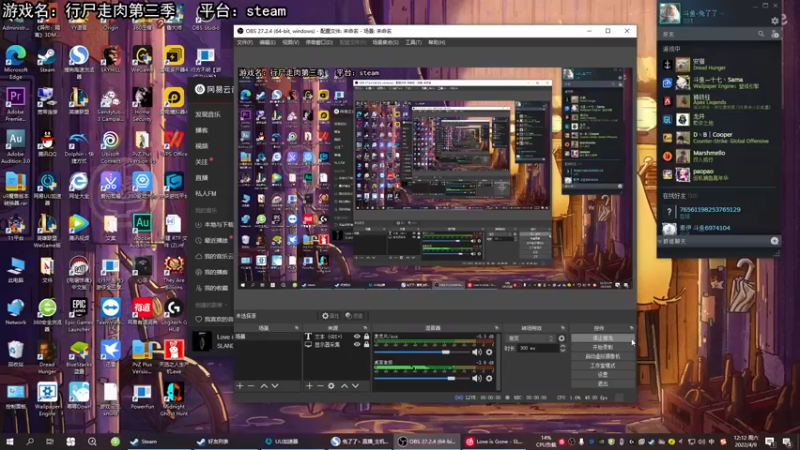Pop out the Sources dock via header icon
Viewport: 800px width, 450px height.
point(365,328)
